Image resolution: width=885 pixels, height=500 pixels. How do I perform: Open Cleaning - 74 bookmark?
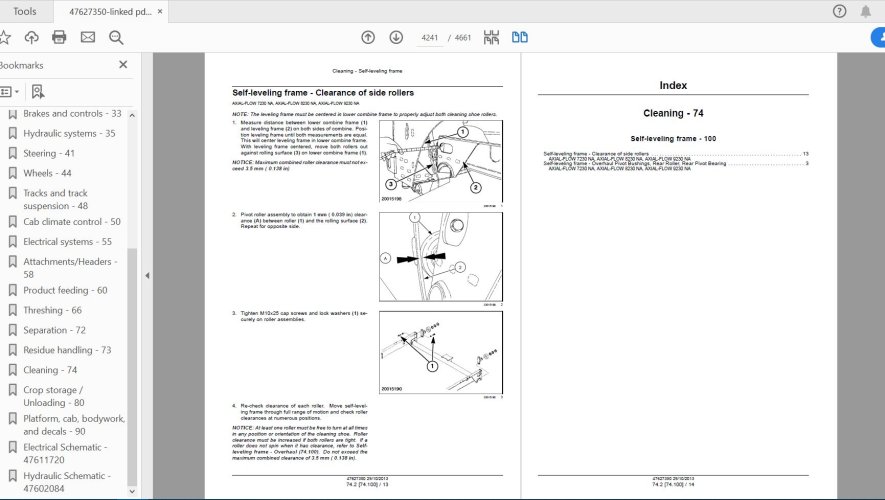click(x=50, y=370)
